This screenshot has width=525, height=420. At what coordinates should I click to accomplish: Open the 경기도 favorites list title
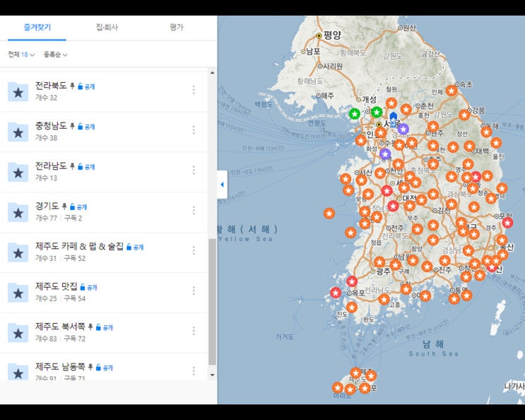pos(47,206)
